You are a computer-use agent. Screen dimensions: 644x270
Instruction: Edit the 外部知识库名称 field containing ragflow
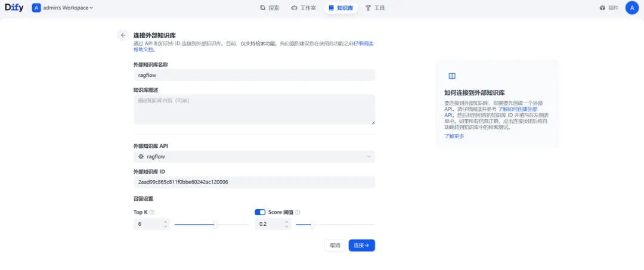point(254,75)
